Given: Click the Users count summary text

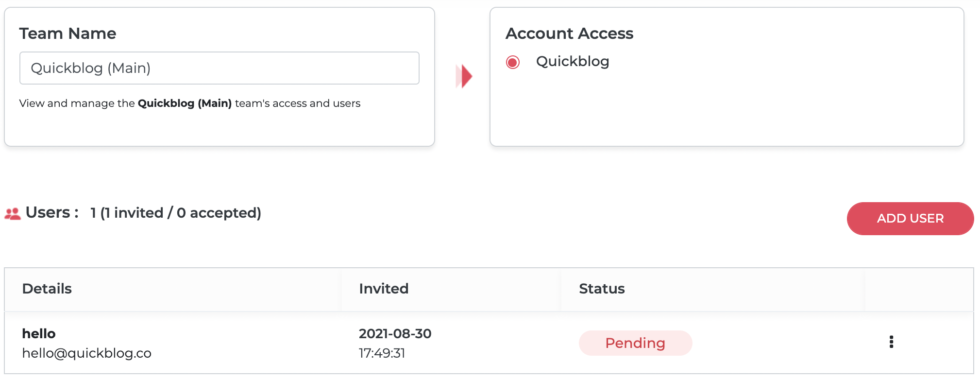Looking at the screenshot, I should 176,213.
